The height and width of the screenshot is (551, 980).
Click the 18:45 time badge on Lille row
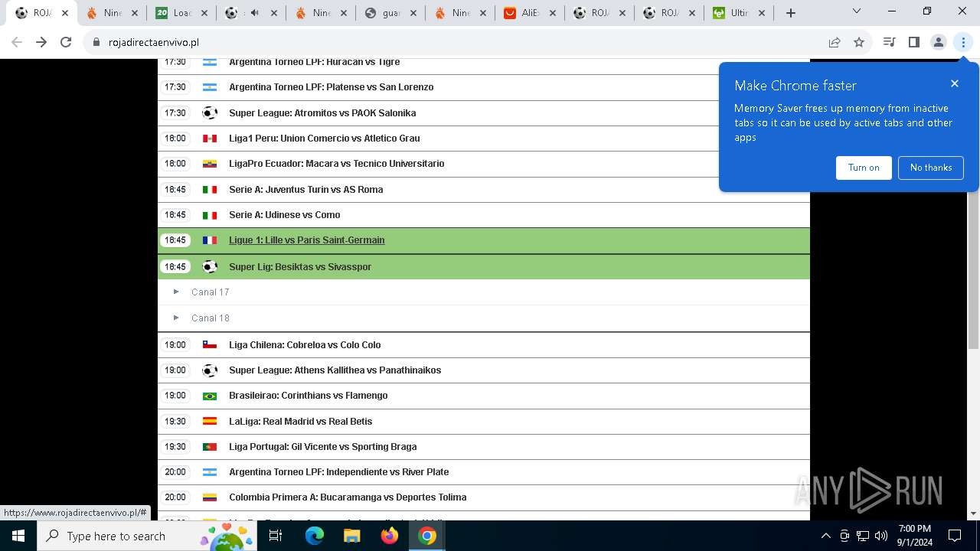(x=175, y=240)
